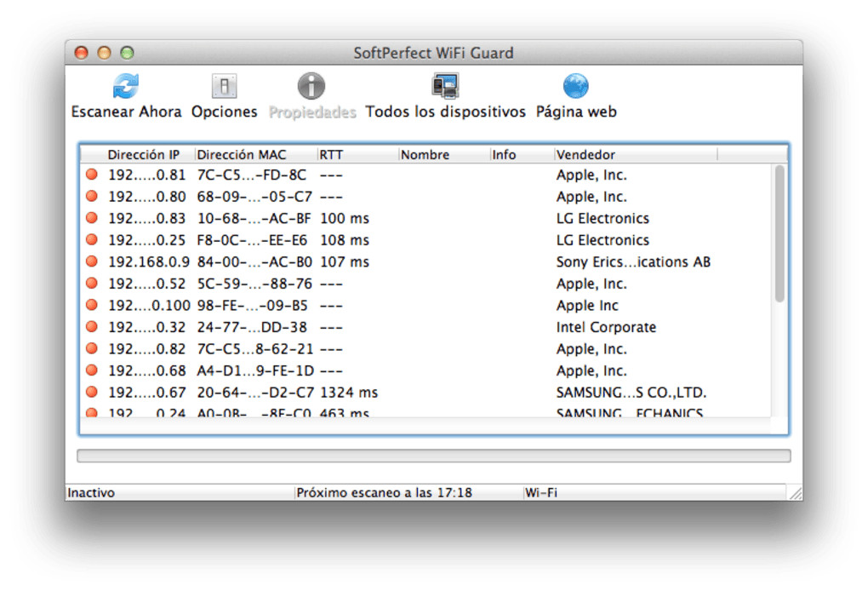Select IP address 192.168.0.9
868x591 pixels.
tap(149, 262)
